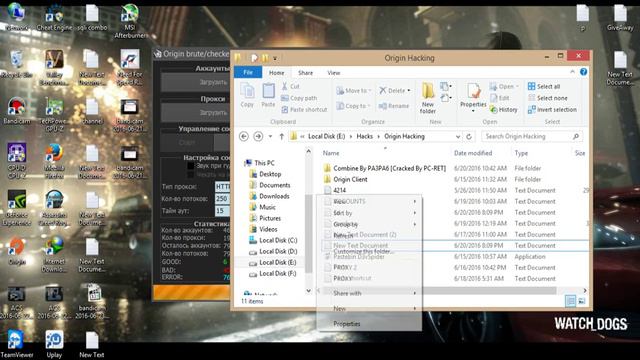The image size is (640, 360).
Task: Sort files by Type column header
Action: tap(521, 153)
